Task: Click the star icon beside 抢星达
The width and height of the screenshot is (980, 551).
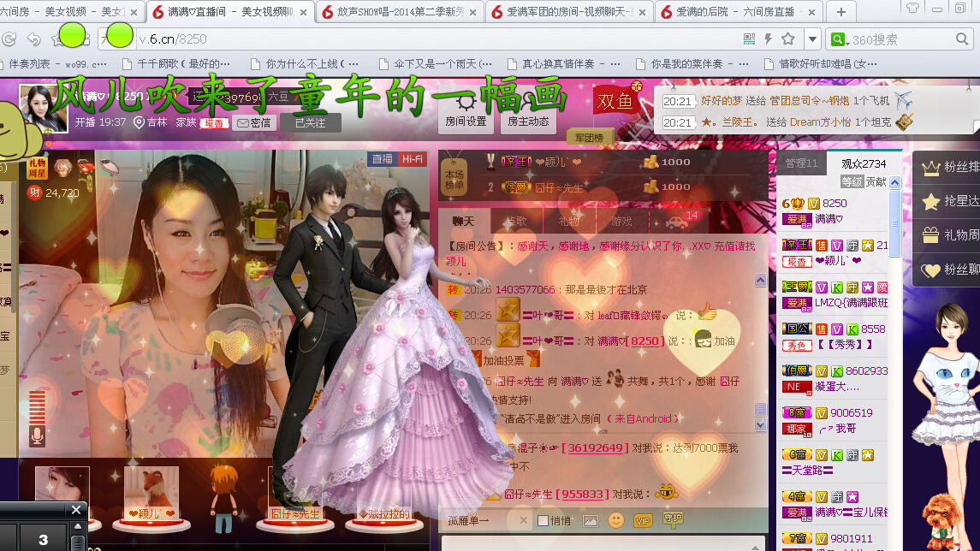Action: point(930,201)
